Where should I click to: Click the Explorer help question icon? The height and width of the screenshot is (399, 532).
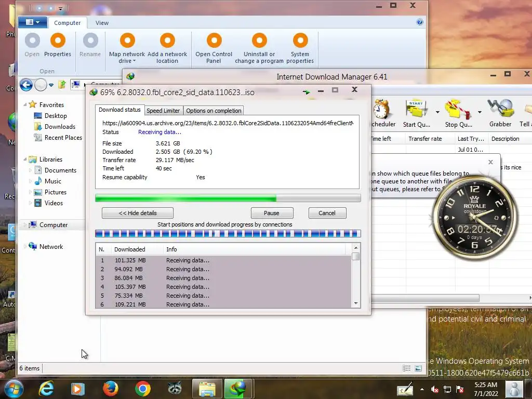point(420,22)
